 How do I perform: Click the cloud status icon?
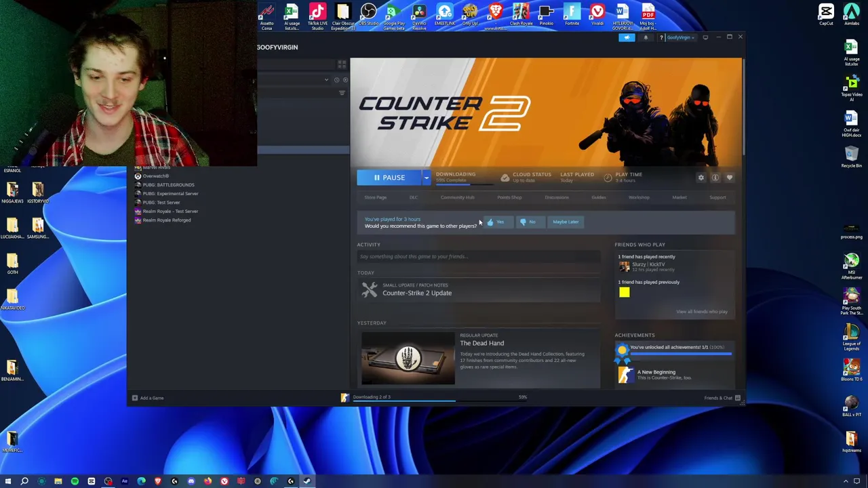tap(505, 178)
